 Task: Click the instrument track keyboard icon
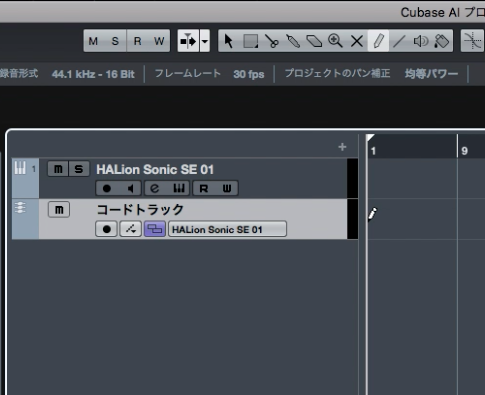[20, 168]
